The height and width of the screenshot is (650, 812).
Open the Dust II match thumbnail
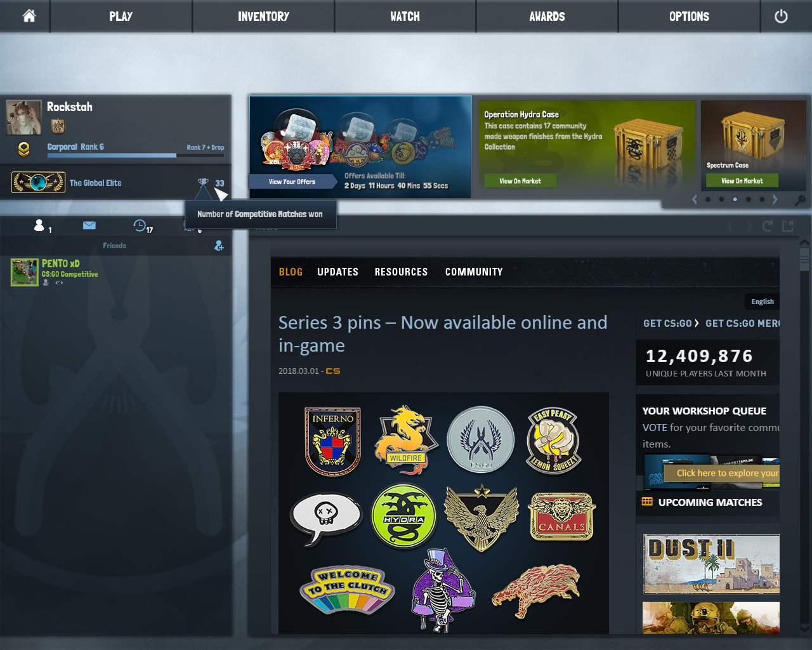[x=711, y=564]
